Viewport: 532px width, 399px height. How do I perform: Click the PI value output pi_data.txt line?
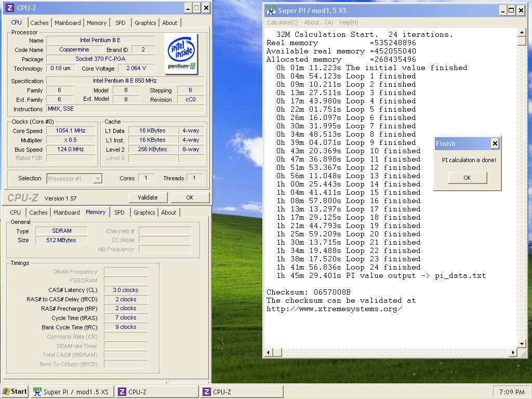(381, 275)
